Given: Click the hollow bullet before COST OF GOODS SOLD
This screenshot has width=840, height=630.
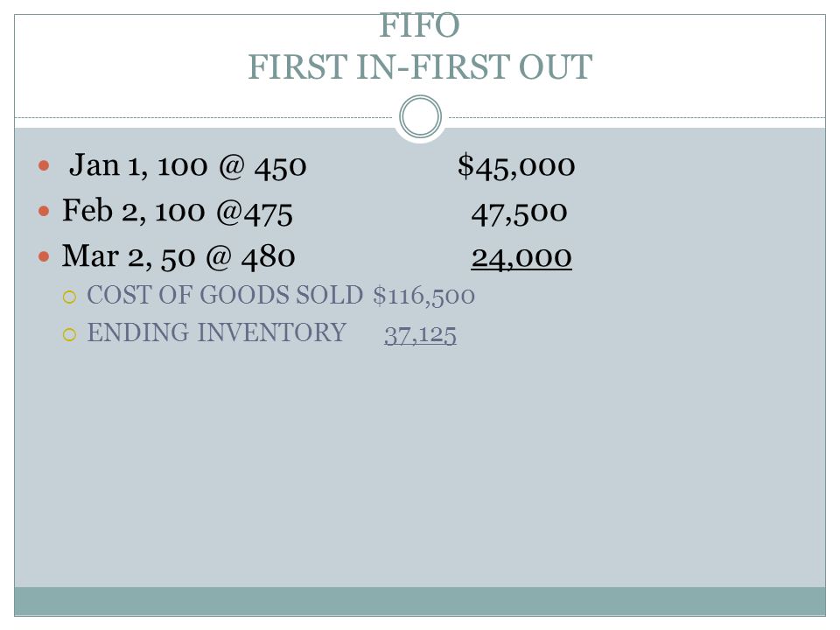Looking at the screenshot, I should 70,297.
